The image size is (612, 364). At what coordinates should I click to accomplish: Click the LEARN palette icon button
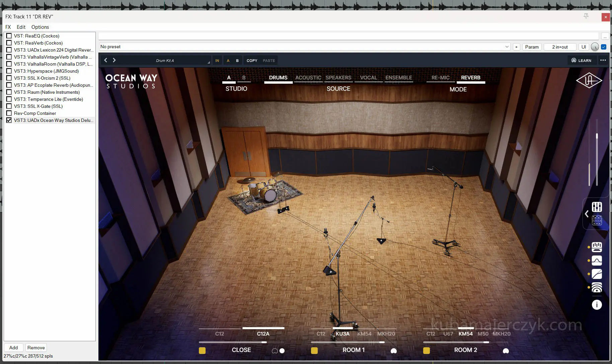click(x=581, y=60)
